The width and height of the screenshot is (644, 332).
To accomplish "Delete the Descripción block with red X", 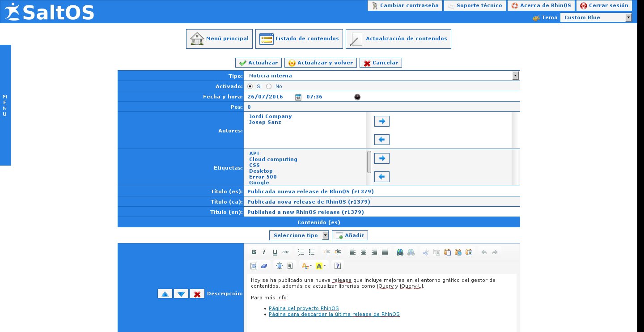I will click(197, 294).
